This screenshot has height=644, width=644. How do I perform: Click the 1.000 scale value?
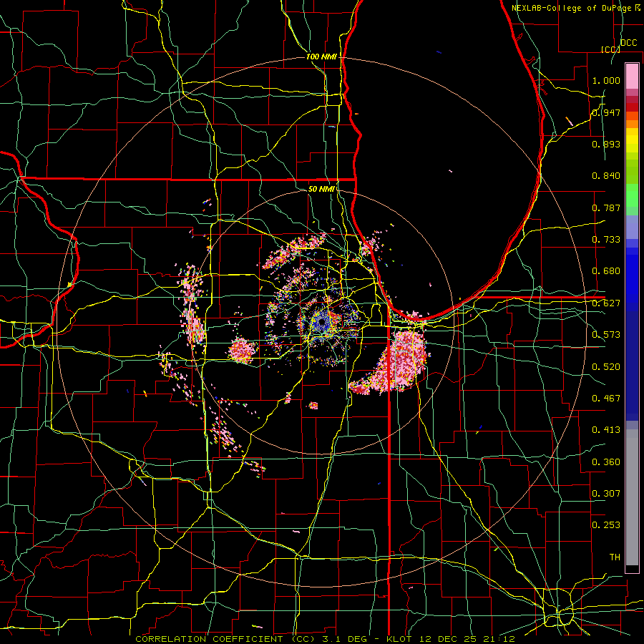(606, 80)
